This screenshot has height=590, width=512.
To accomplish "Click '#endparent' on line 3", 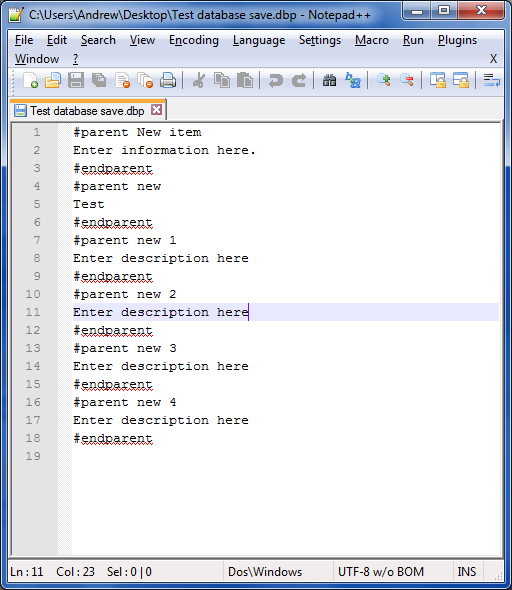I will (113, 168).
